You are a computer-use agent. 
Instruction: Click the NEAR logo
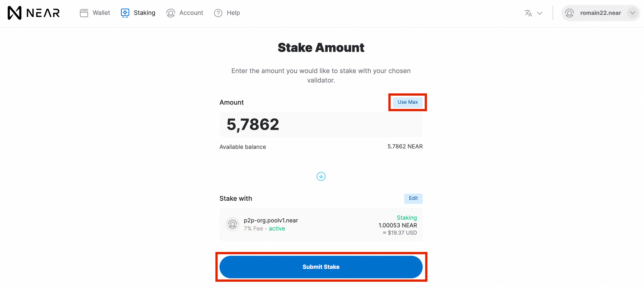point(33,13)
